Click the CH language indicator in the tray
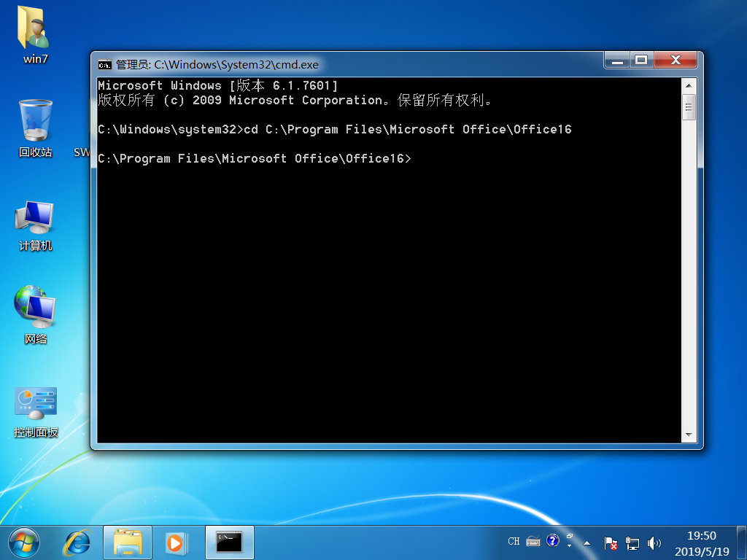Viewport: 747px width, 560px height. (x=514, y=541)
